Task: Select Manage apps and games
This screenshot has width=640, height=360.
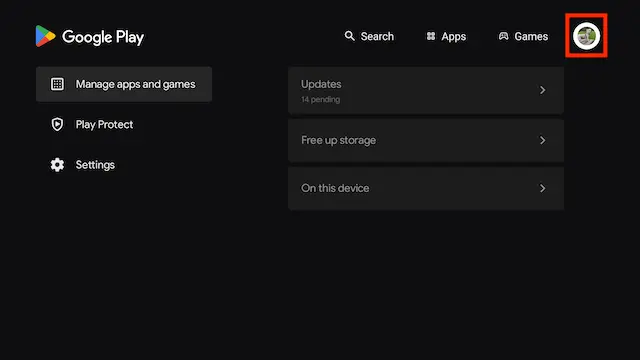Action: click(124, 84)
